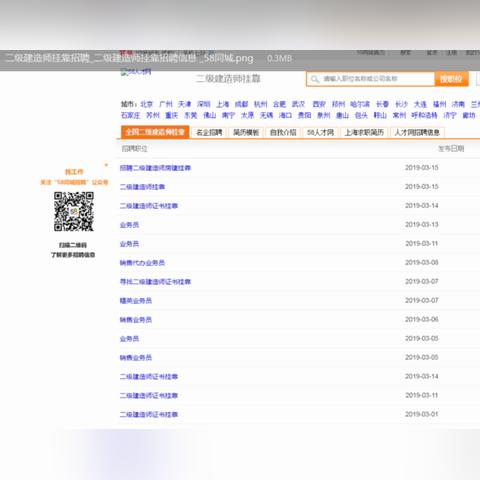Image resolution: width=480 pixels, height=480 pixels.
Task: Choose city 西安
Action: coord(319,104)
